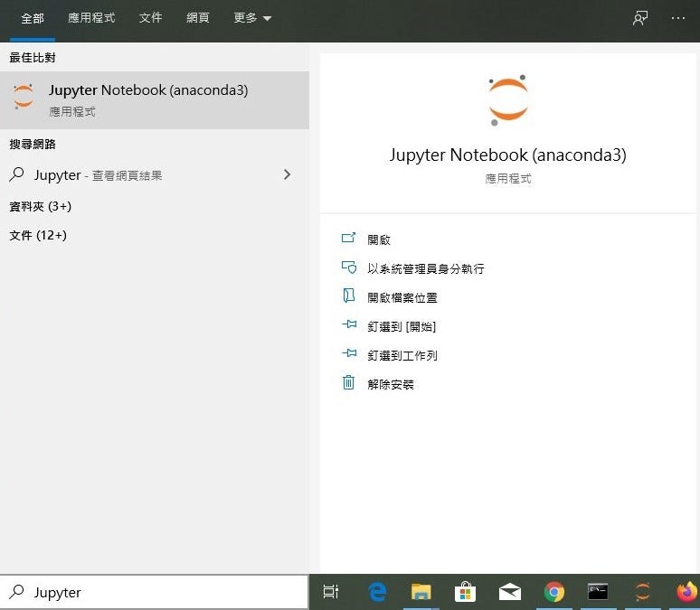The width and height of the screenshot is (700, 610).
Task: Switch to the 網頁 tab
Action: [198, 18]
